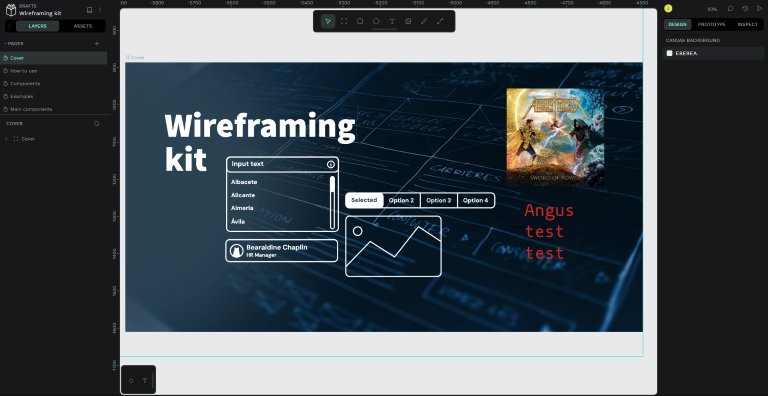Collapse the left sidebar with back arrow

coord(10,26)
